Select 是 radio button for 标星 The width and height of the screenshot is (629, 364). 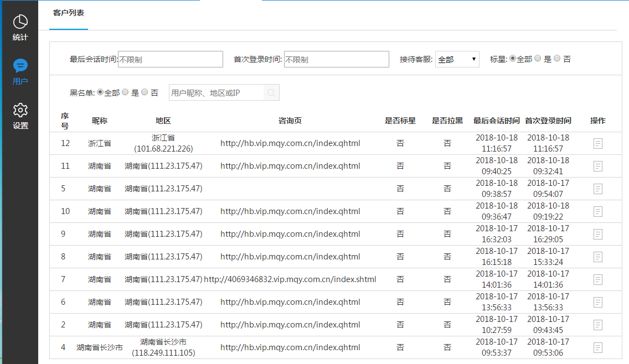538,59
